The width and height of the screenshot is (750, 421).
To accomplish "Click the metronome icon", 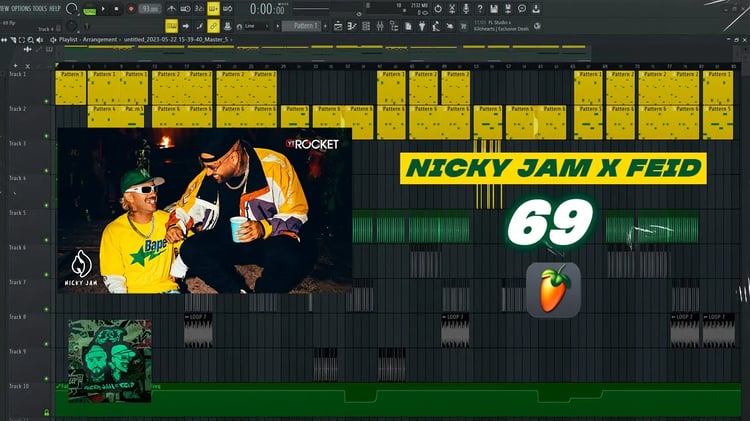I will [171, 9].
